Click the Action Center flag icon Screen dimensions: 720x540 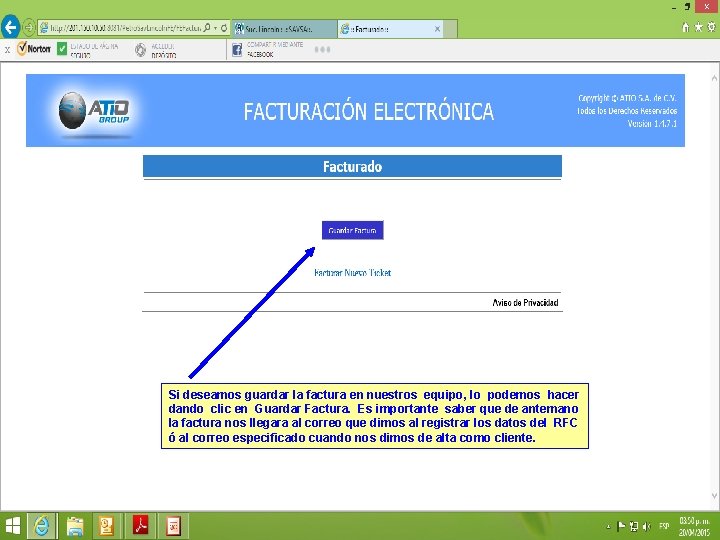621,526
